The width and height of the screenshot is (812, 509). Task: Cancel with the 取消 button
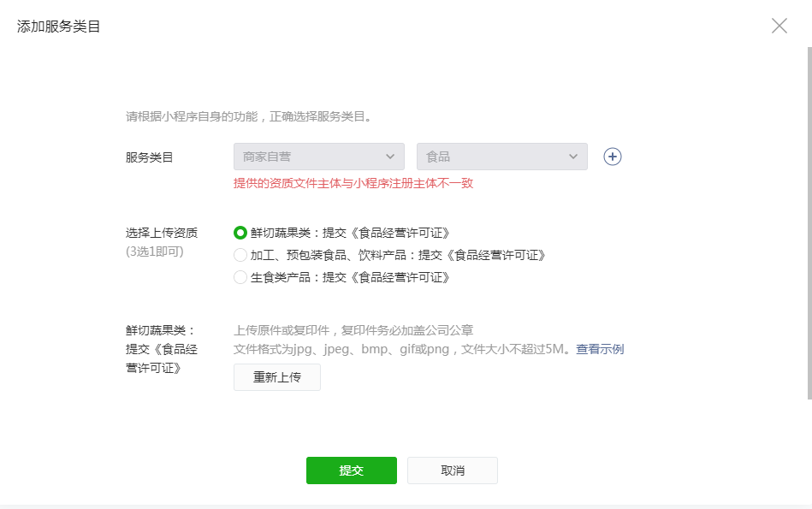coord(453,471)
